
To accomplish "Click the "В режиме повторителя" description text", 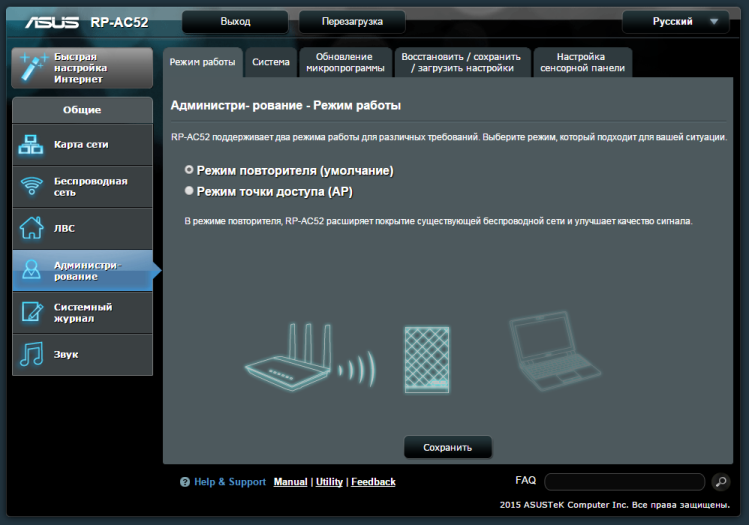I will pyautogui.click(x=438, y=221).
